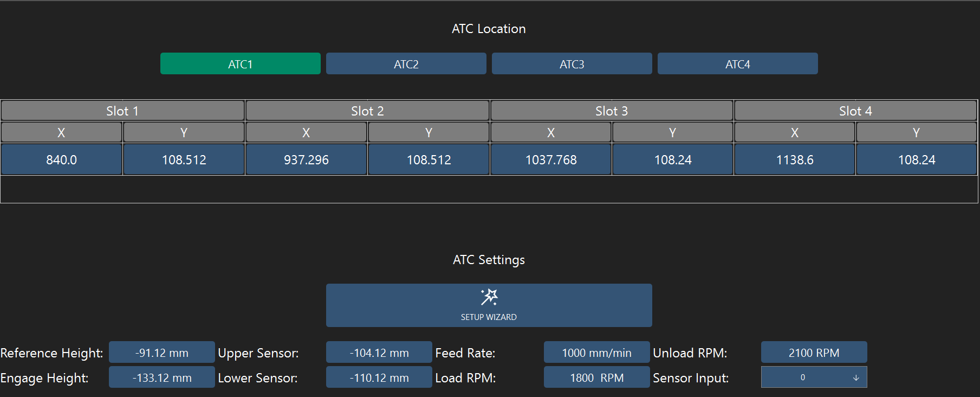Set the Feed Rate field
The image size is (980, 397).
click(596, 353)
